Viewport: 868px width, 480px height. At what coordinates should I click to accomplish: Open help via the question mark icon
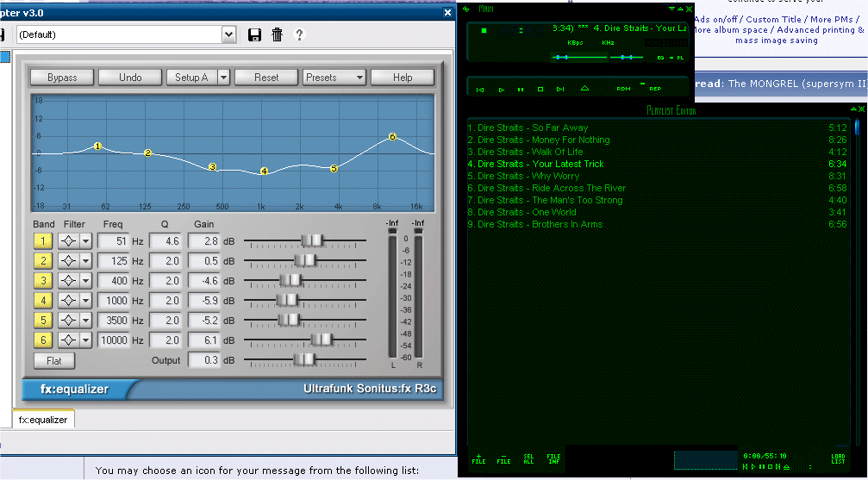point(299,34)
